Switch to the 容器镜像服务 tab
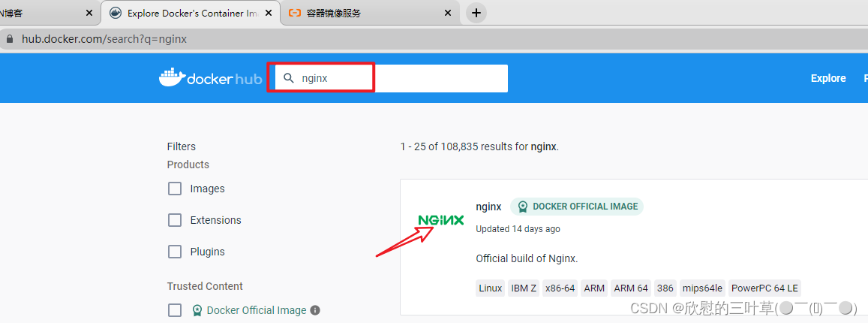The height and width of the screenshot is (323, 868). [x=370, y=13]
